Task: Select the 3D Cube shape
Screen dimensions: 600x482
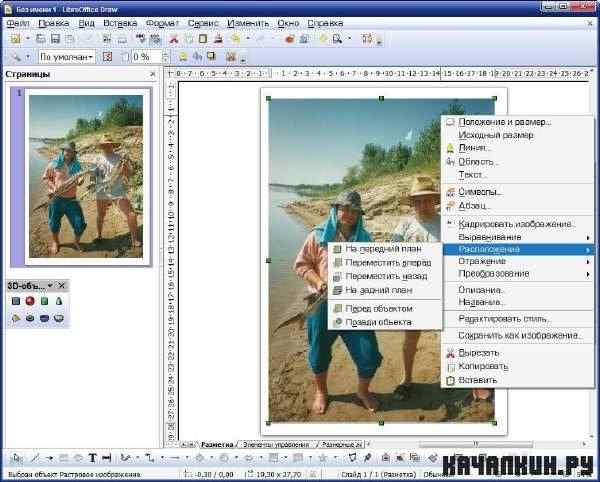Action: (16, 301)
